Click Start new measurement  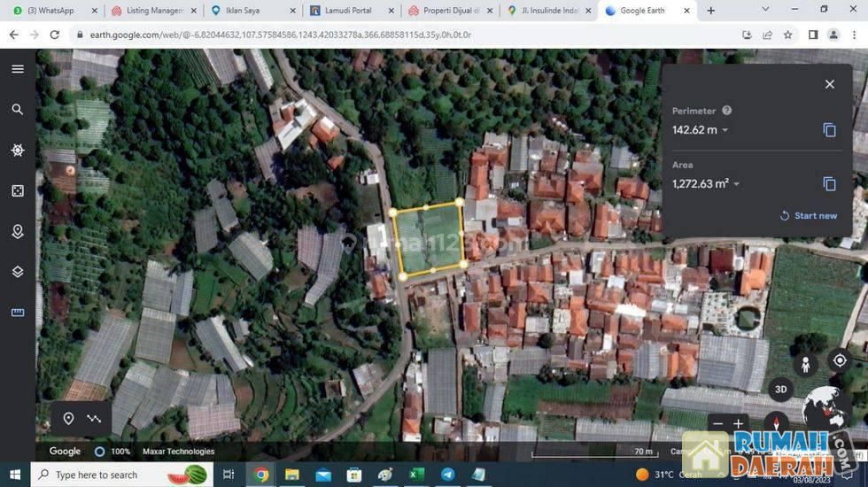click(808, 216)
